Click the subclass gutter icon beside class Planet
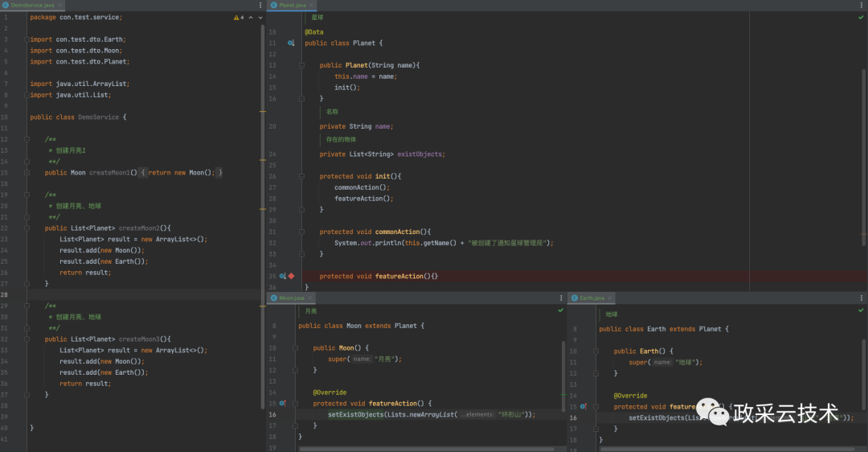Viewport: 868px width, 452px height. [x=291, y=43]
